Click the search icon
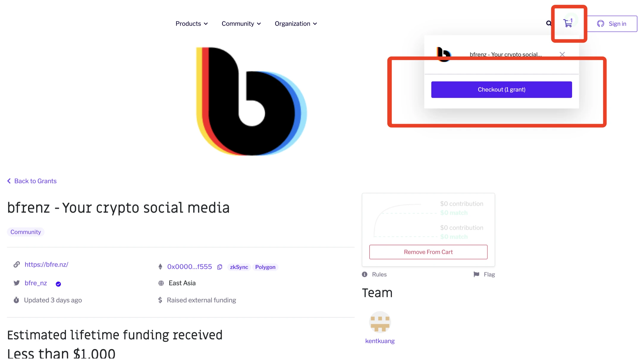Screen dimensions: 644x360 tap(549, 24)
